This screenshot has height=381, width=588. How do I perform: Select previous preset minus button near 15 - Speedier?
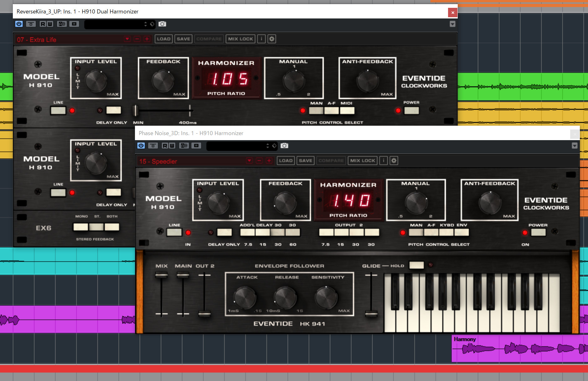pos(259,161)
